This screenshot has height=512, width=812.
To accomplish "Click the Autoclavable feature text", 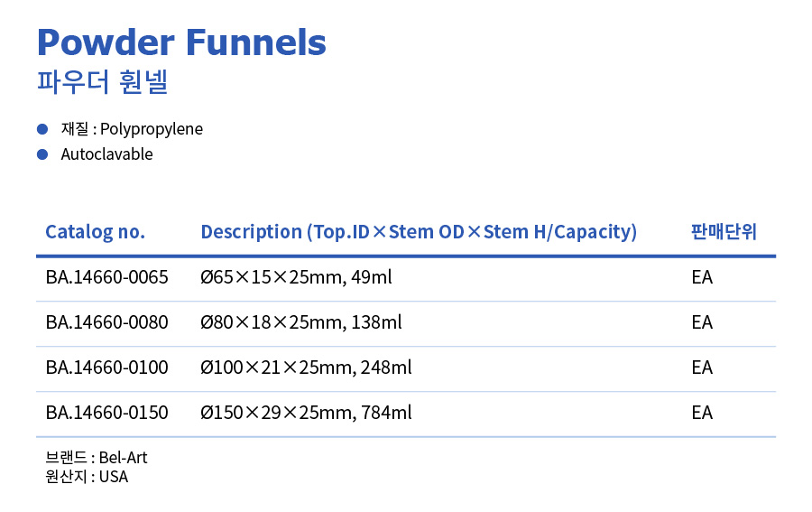I will [x=106, y=154].
